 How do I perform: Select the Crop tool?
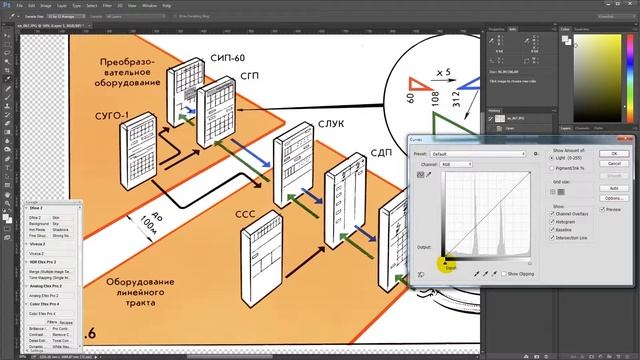coord(7,70)
